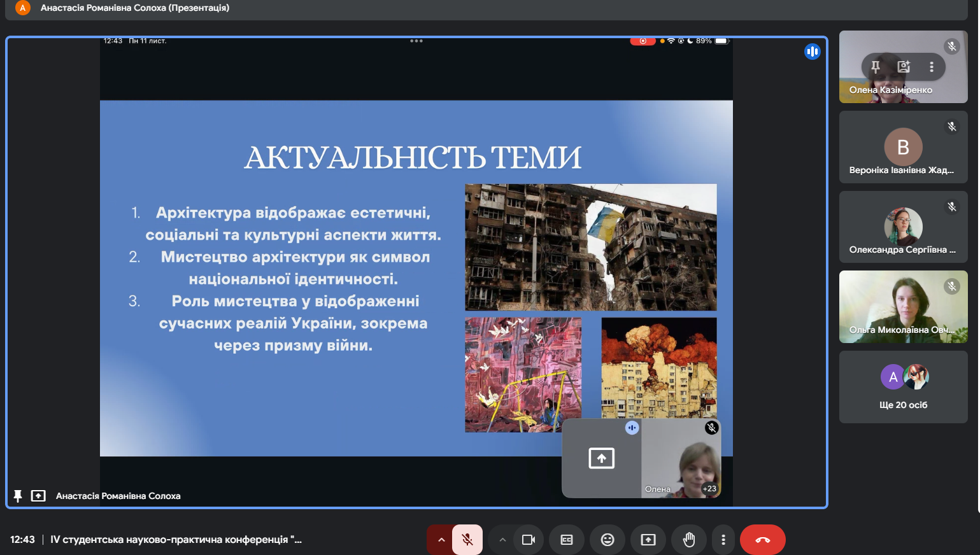
Task: Raise your hand
Action: 688,540
